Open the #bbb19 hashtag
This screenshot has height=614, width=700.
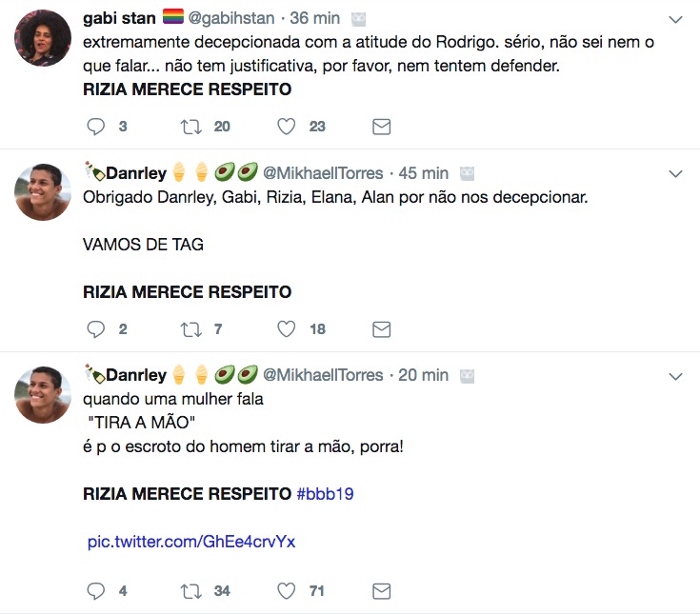[326, 494]
